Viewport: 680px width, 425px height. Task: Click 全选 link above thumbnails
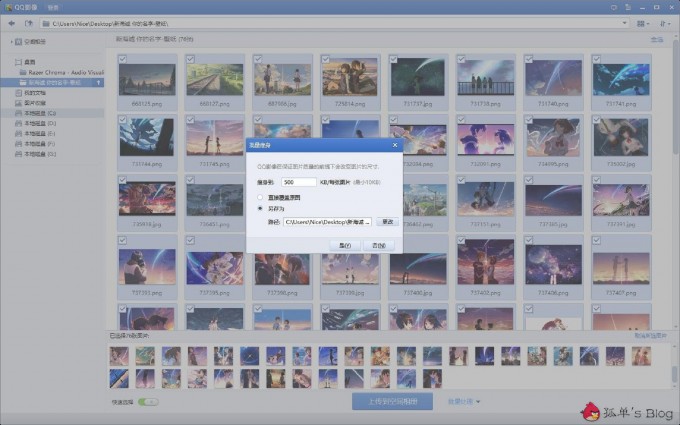pyautogui.click(x=657, y=39)
